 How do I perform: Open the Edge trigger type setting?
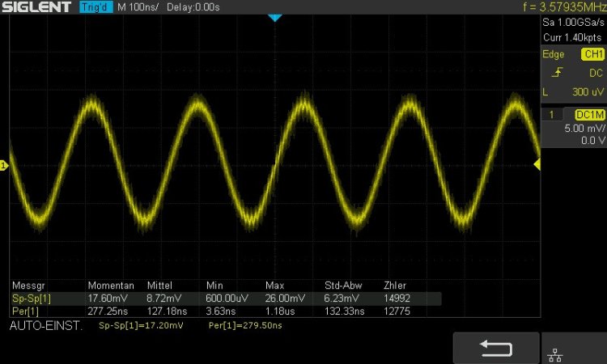(554, 54)
